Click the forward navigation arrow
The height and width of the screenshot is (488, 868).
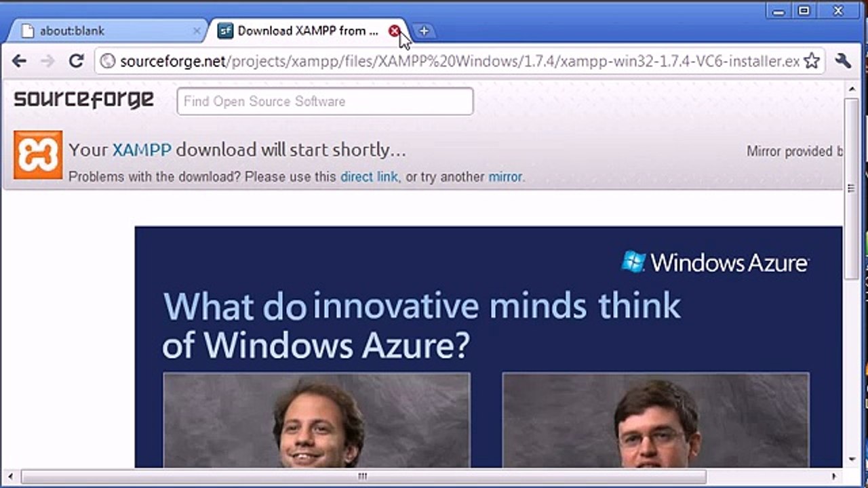(x=47, y=61)
